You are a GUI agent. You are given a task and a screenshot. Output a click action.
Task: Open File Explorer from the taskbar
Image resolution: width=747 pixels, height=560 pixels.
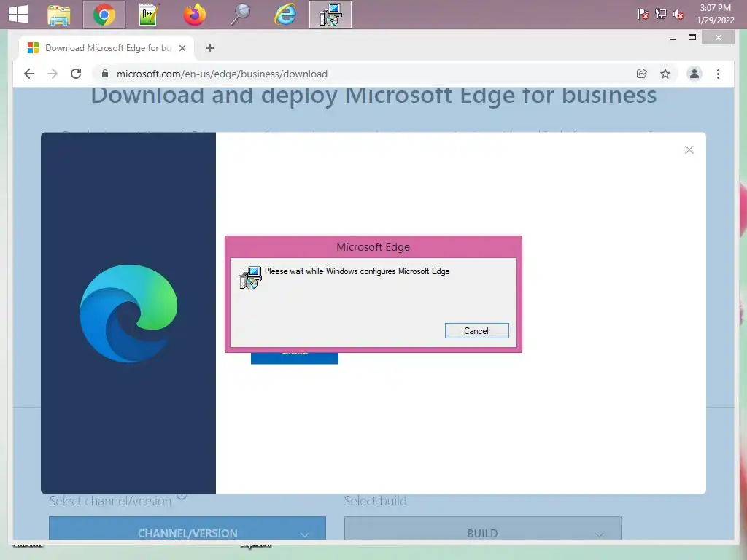click(x=59, y=15)
